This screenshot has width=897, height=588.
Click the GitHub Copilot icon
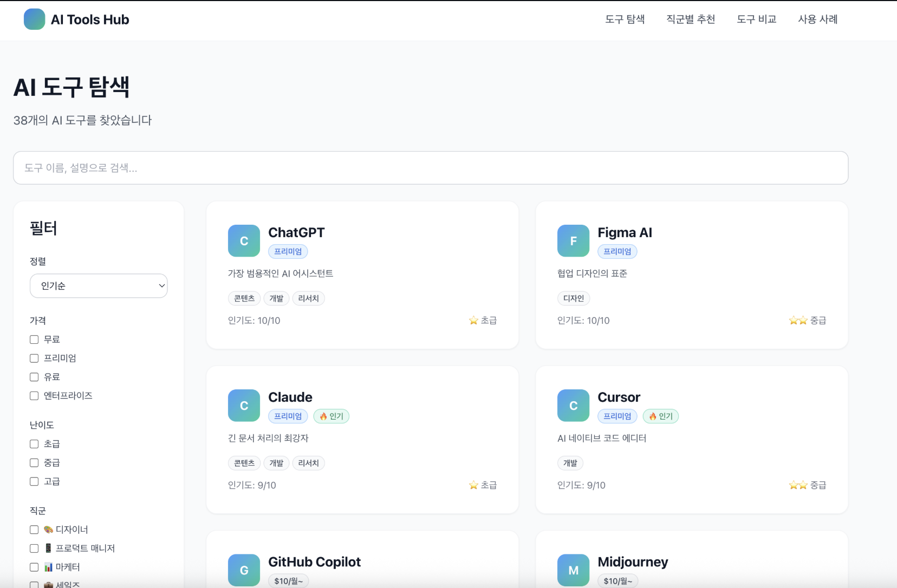[244, 570]
